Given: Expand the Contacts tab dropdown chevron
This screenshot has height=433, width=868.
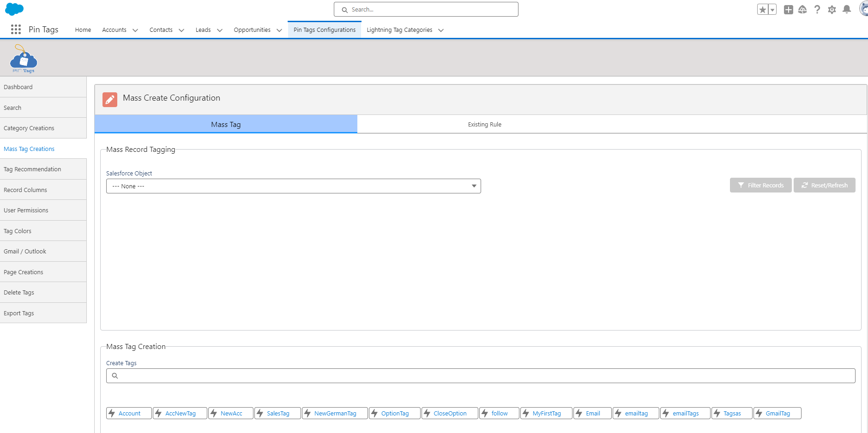Looking at the screenshot, I should pyautogui.click(x=181, y=30).
